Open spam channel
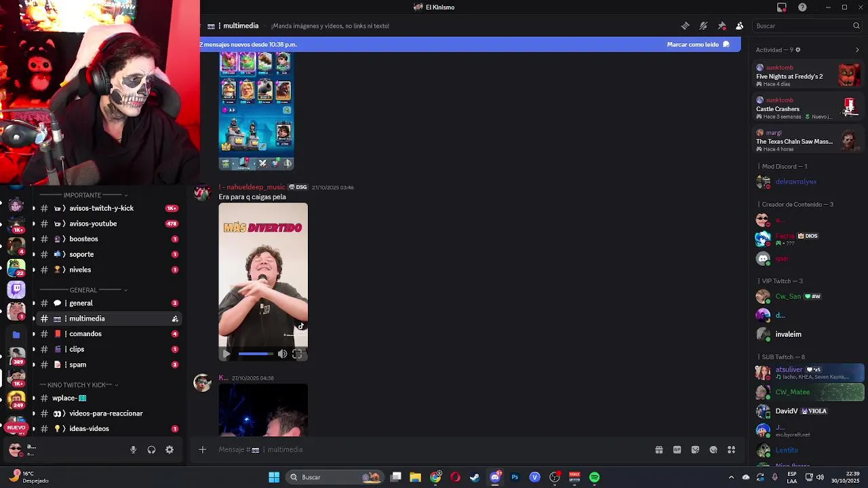The width and height of the screenshot is (868, 488). [x=108, y=365]
